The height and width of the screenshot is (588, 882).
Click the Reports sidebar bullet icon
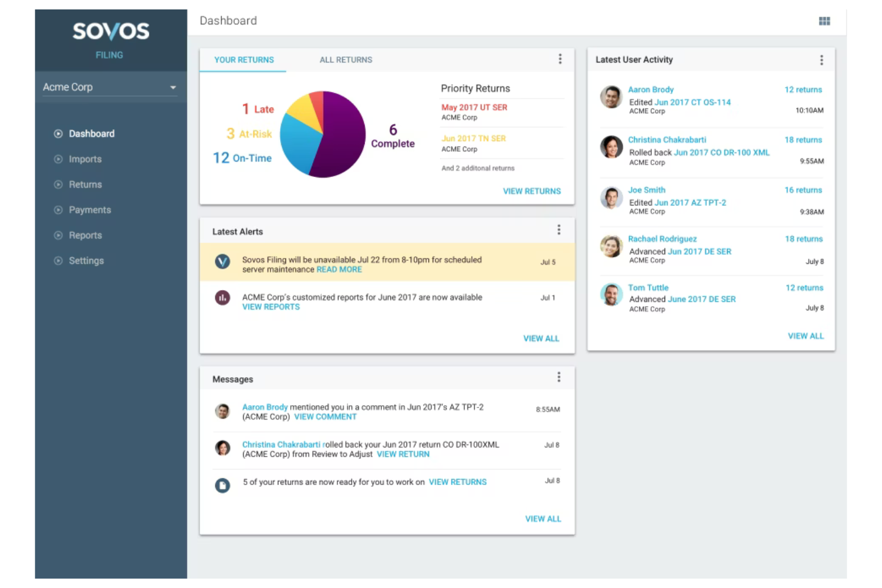[58, 235]
